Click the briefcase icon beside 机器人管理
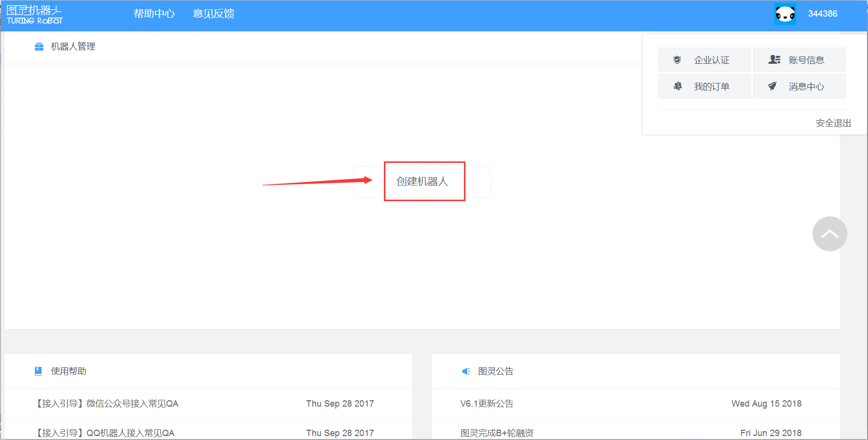 [39, 47]
